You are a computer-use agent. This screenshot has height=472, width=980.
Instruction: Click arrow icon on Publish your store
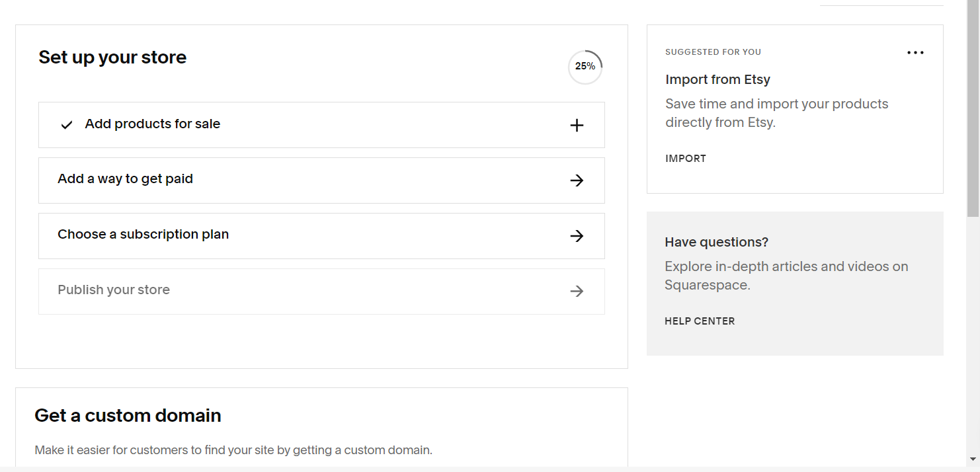point(577,292)
